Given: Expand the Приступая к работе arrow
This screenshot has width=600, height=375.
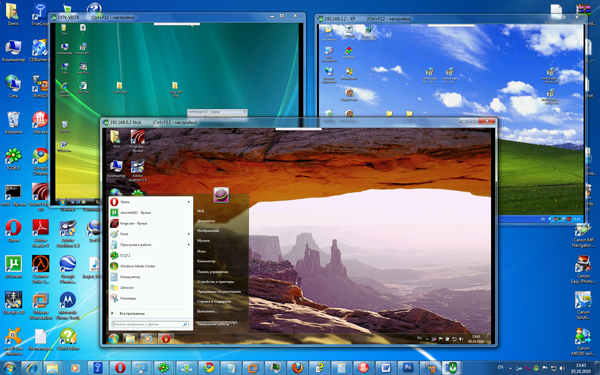Looking at the screenshot, I should pyautogui.click(x=189, y=245).
